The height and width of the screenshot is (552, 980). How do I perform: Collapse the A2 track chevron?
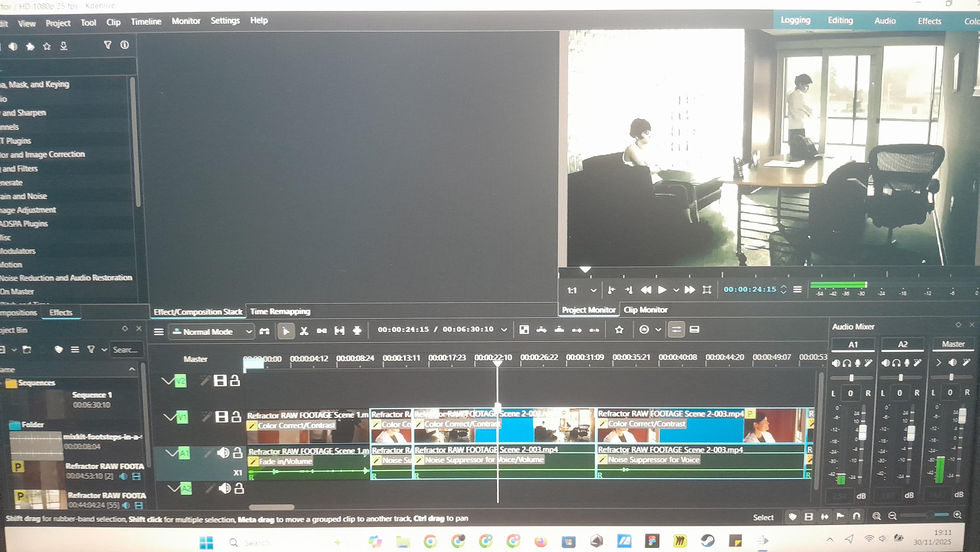[173, 488]
